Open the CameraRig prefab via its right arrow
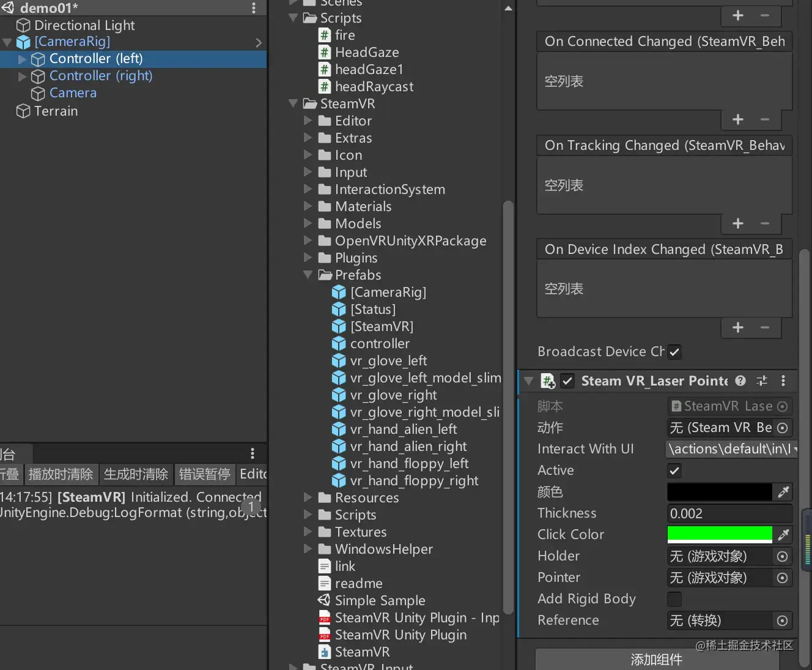812x670 pixels. (x=259, y=42)
